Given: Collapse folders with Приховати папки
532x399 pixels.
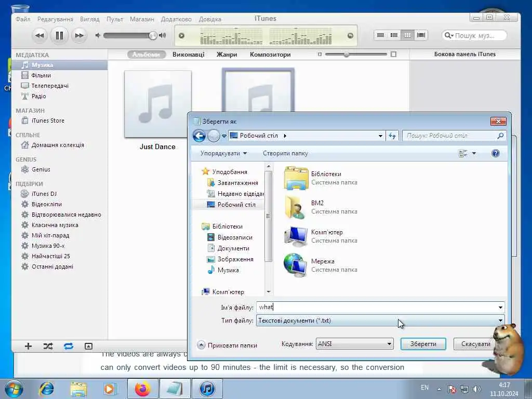Looking at the screenshot, I should [228, 345].
